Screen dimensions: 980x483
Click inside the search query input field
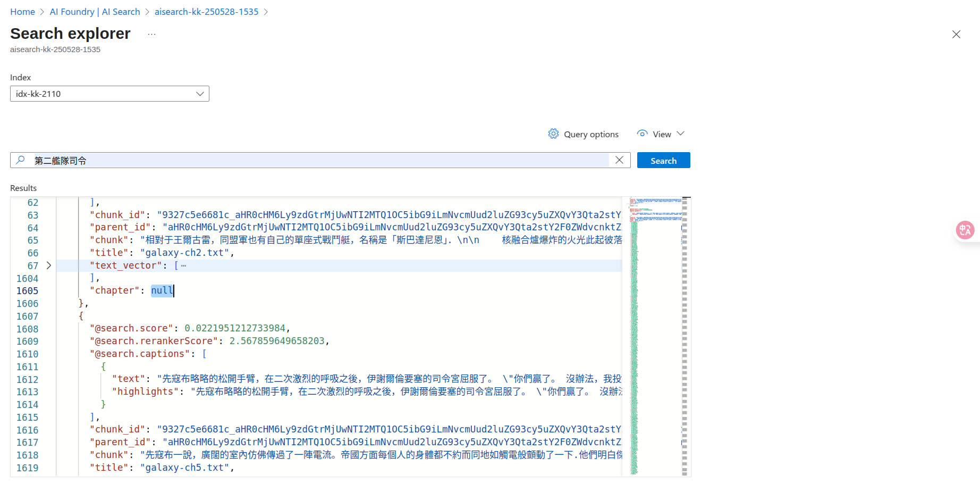pyautogui.click(x=319, y=160)
